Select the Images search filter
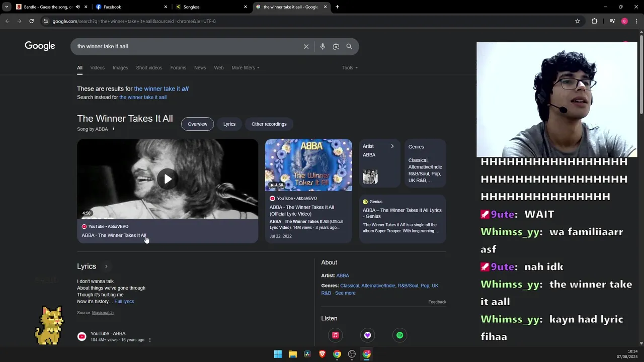 (120, 68)
